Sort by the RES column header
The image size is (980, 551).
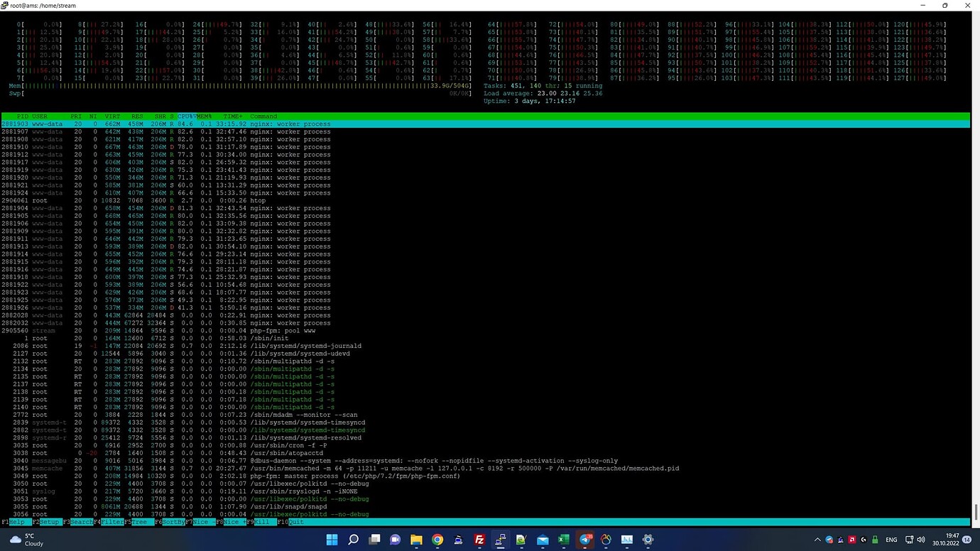click(x=137, y=116)
